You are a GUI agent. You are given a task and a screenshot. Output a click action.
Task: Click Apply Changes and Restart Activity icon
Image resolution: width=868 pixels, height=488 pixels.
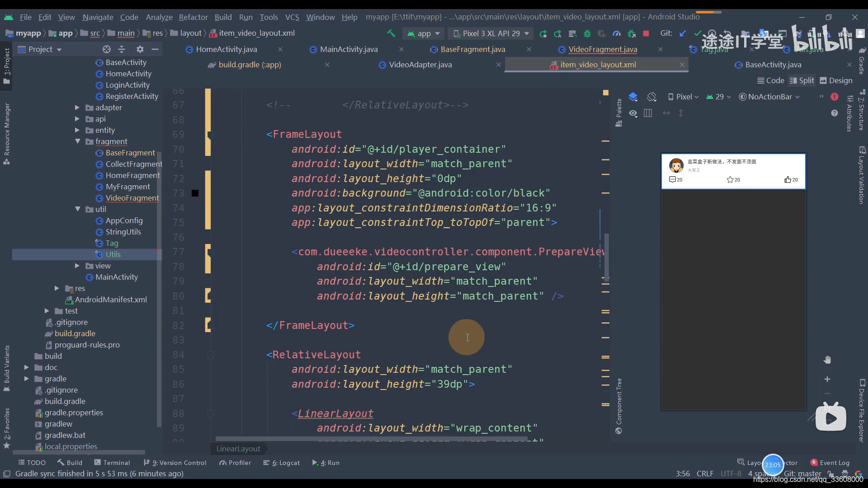(557, 33)
